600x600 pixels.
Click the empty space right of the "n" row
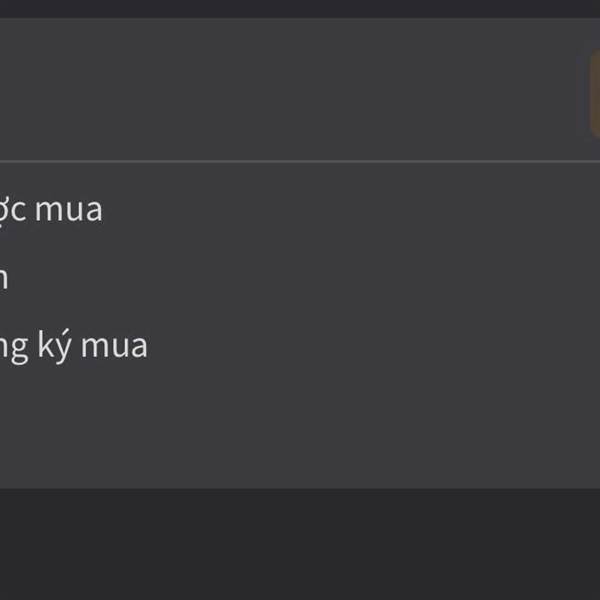point(300,278)
